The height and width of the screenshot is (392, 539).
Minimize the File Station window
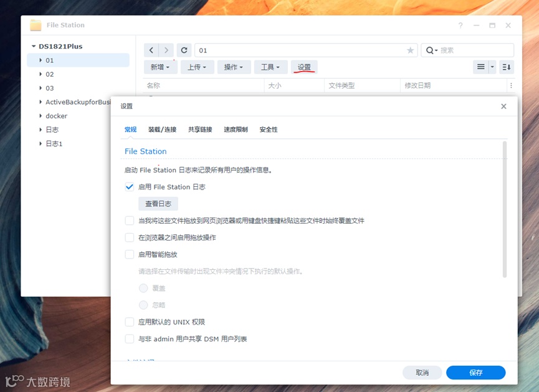(477, 26)
